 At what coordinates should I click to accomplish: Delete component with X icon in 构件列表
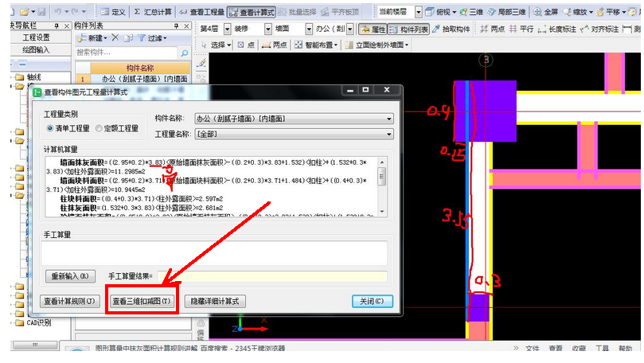[x=115, y=37]
